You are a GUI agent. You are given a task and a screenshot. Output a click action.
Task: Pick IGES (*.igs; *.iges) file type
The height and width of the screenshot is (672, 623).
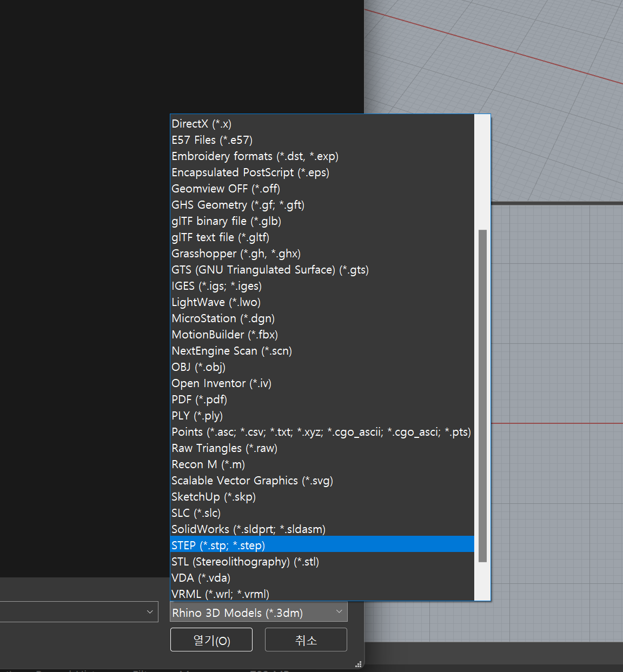point(322,286)
